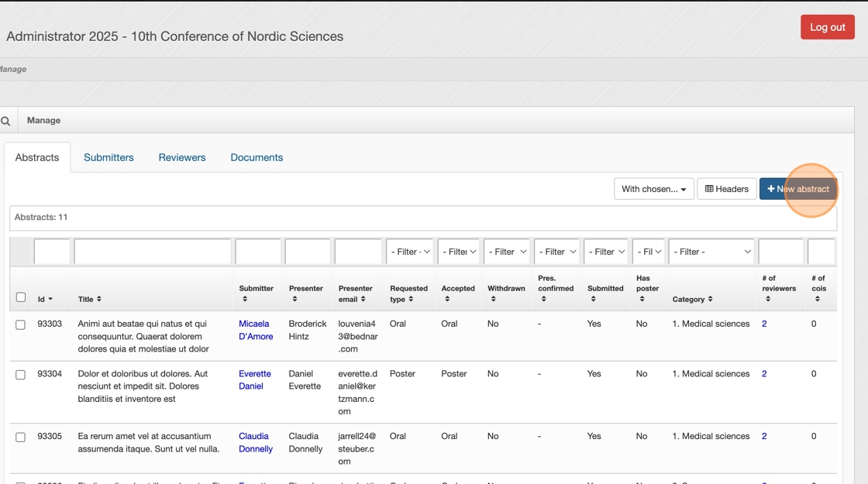Open the Reviewers tab
This screenshot has height=484, width=868.
[182, 157]
